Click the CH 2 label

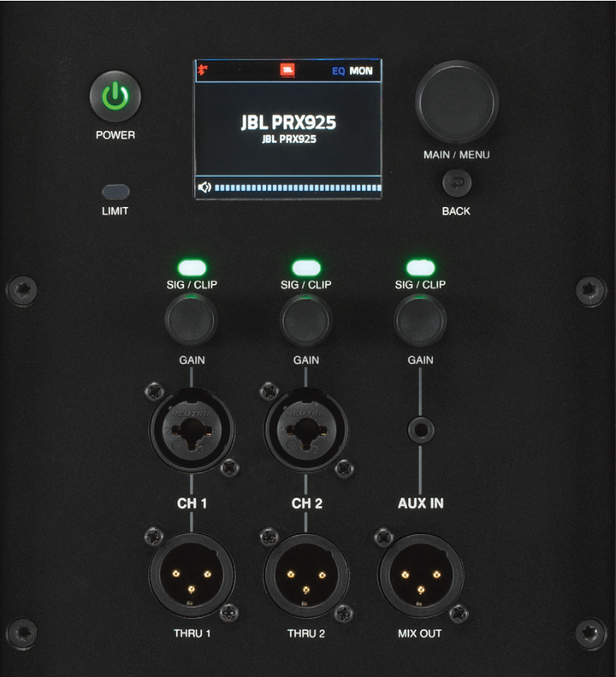tap(306, 503)
